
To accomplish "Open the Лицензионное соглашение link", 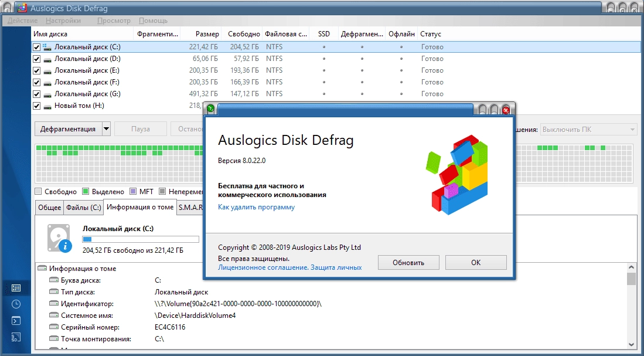I will click(x=263, y=267).
